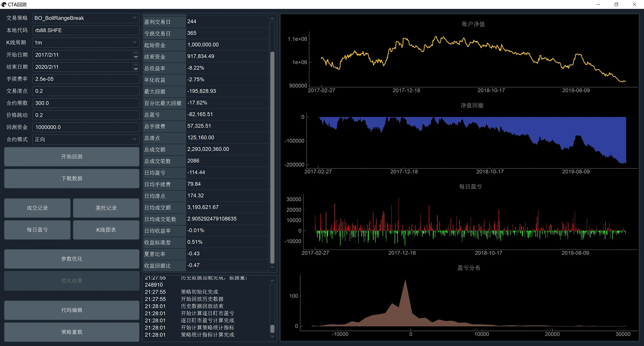Click the 盈亏分布 chart title

click(x=469, y=268)
